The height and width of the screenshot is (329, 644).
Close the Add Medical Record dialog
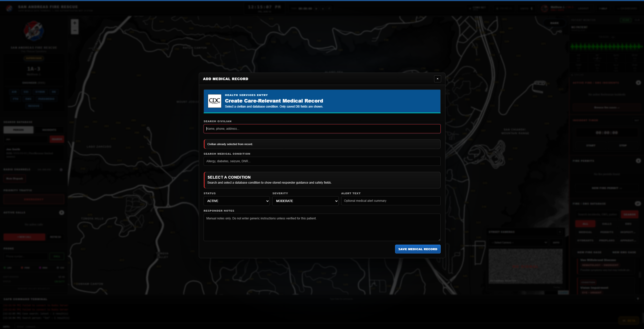[437, 79]
